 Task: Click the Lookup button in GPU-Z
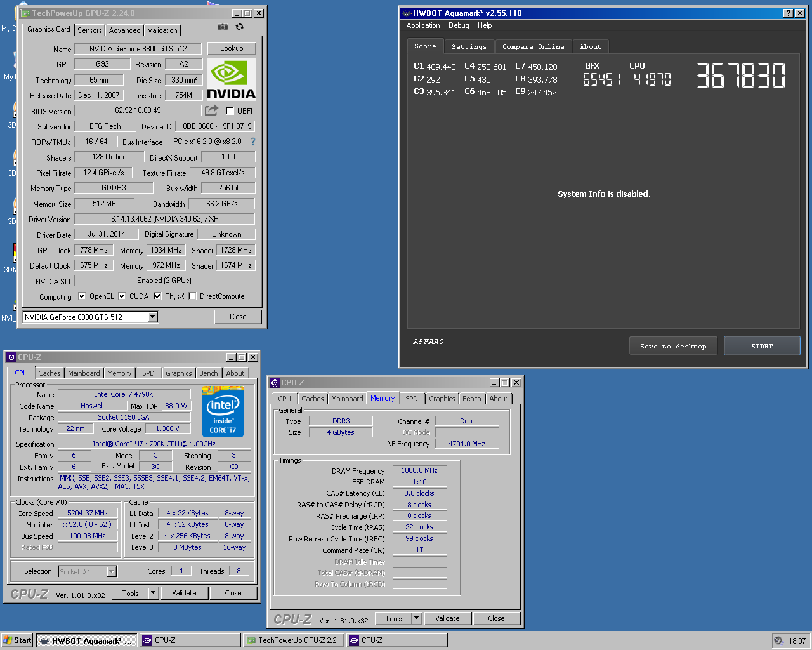(x=232, y=48)
